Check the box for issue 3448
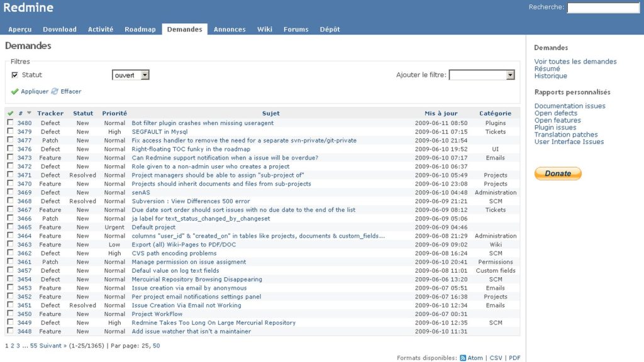The width and height of the screenshot is (644, 362). 10,331
